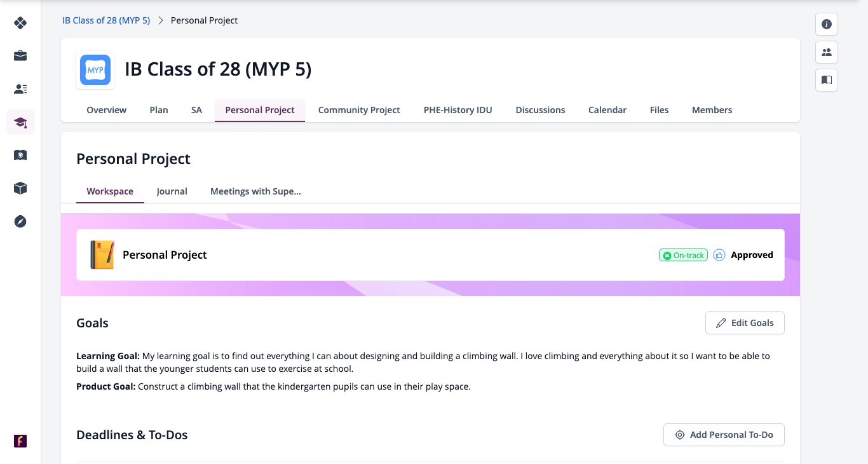Open the members people icon at right
The width and height of the screenshot is (868, 464).
(827, 52)
